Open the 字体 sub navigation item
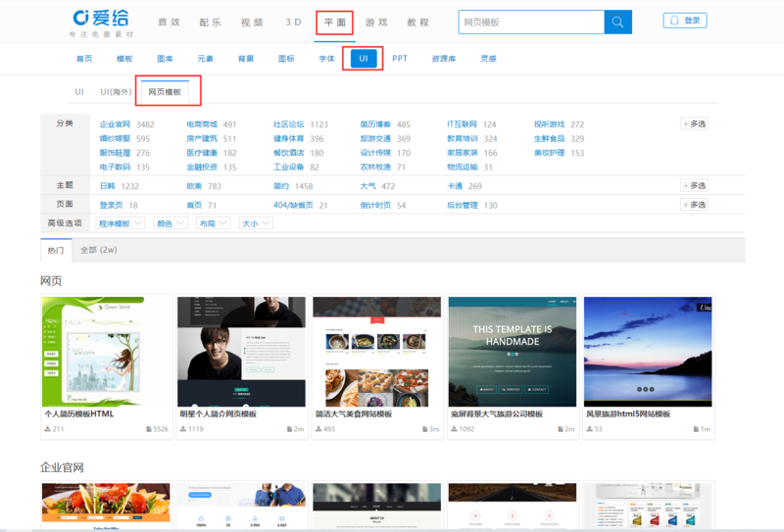The image size is (784, 532). [x=327, y=59]
